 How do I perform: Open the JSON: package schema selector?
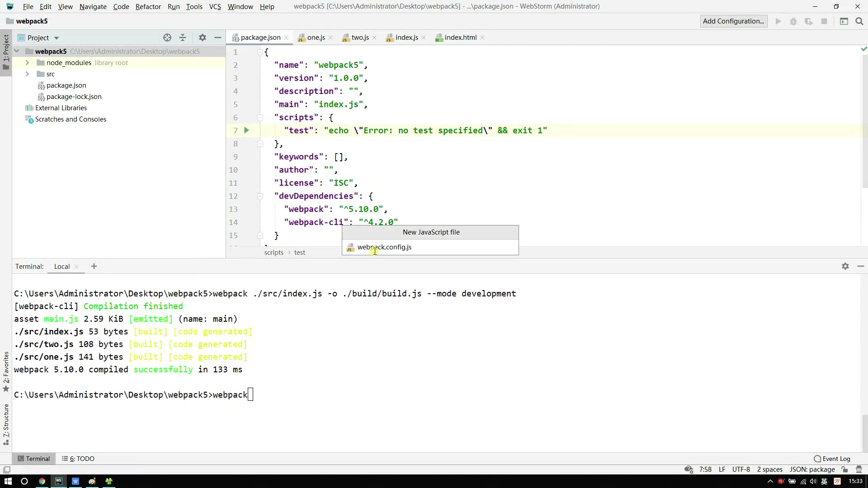(812, 469)
